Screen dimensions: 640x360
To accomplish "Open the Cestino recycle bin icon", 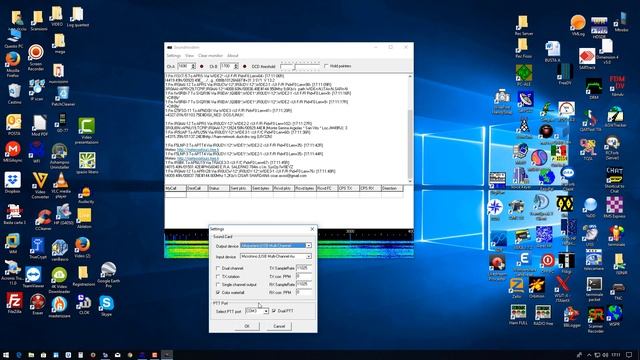I will (14, 93).
